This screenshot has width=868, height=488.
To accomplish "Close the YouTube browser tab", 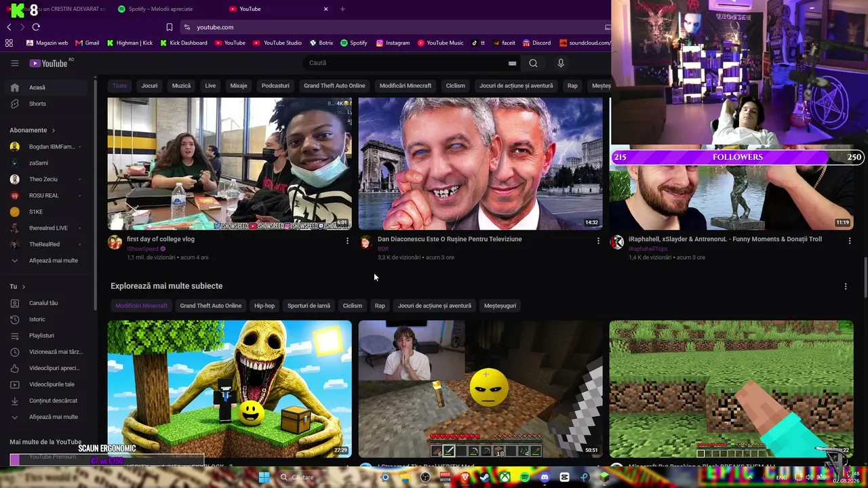I will tap(325, 9).
